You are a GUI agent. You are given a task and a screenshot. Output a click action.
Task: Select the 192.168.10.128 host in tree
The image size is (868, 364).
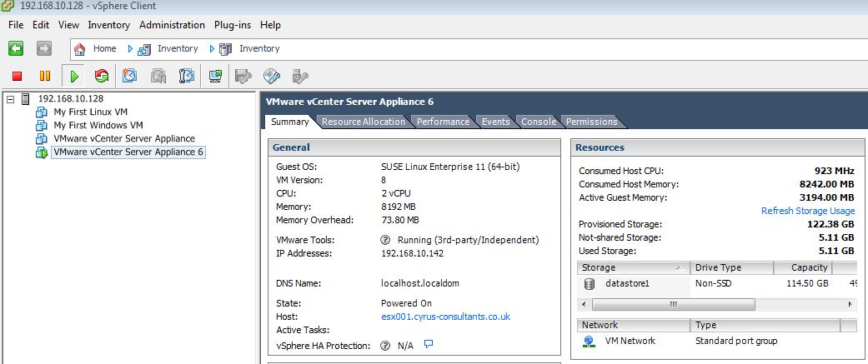tap(70, 99)
